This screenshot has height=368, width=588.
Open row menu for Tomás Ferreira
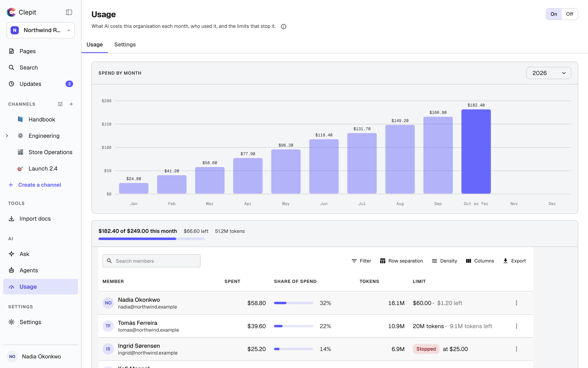(x=517, y=326)
